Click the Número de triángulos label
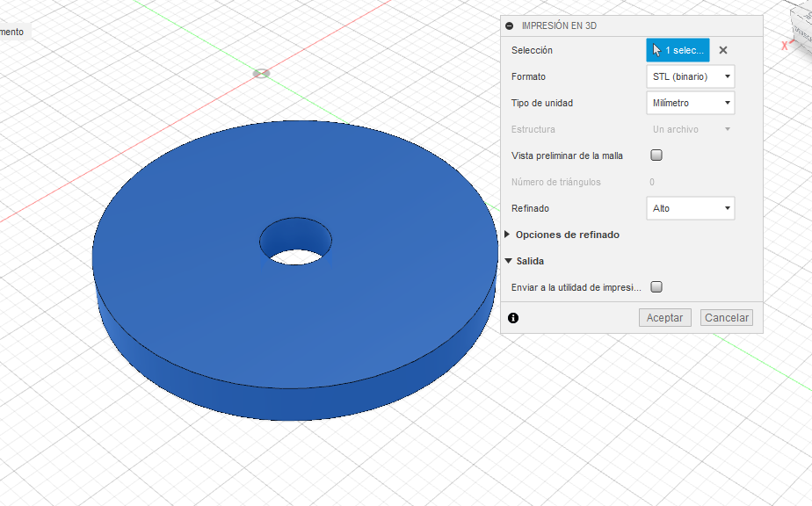This screenshot has height=506, width=812. pos(555,183)
